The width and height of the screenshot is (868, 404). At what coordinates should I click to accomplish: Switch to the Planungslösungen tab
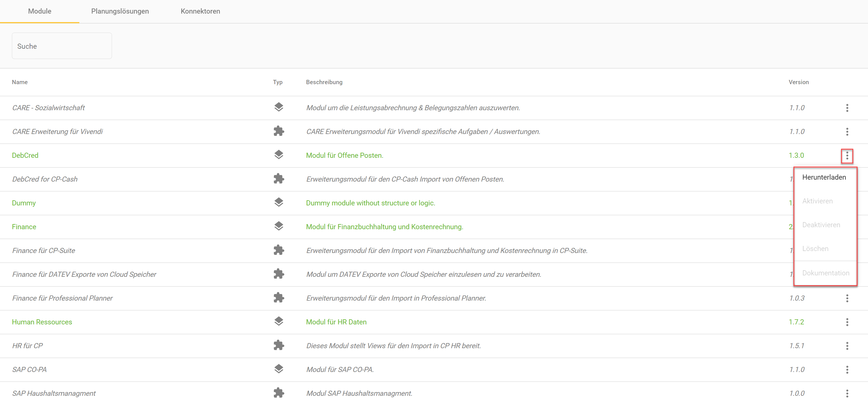[x=120, y=11]
